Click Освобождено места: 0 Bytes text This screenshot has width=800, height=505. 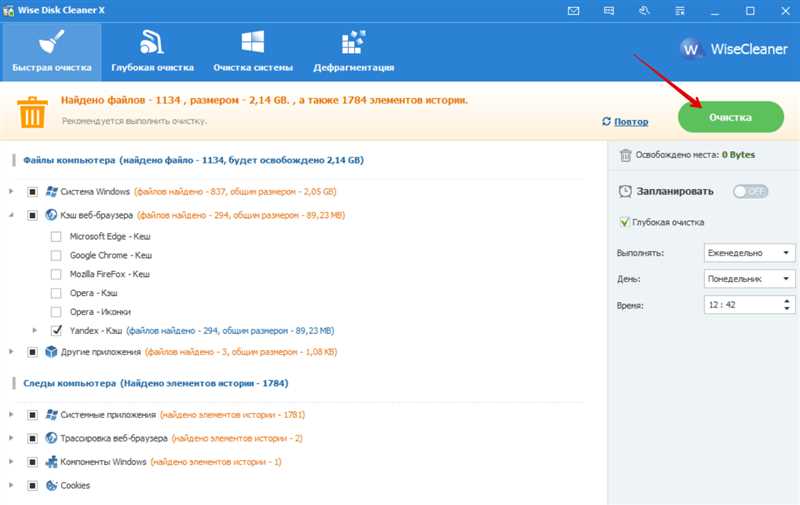point(695,155)
